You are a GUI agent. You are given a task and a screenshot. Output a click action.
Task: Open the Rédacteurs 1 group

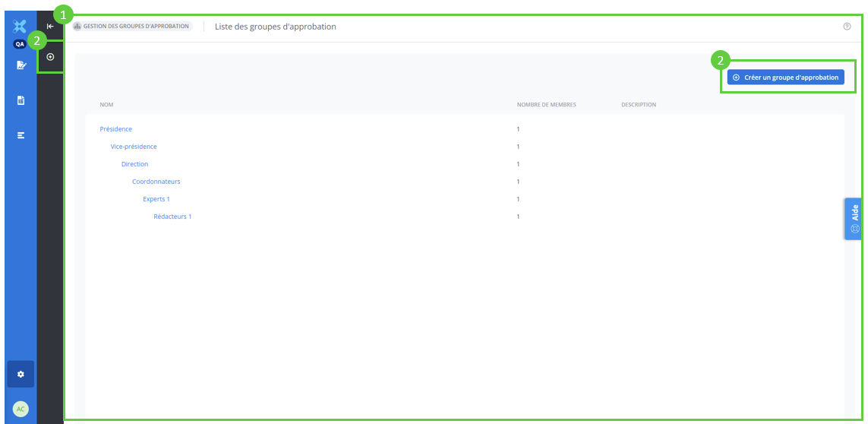point(172,217)
